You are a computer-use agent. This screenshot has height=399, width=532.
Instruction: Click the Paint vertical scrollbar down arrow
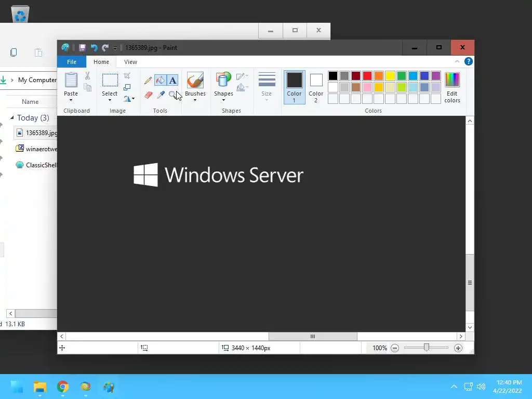pyautogui.click(x=470, y=327)
